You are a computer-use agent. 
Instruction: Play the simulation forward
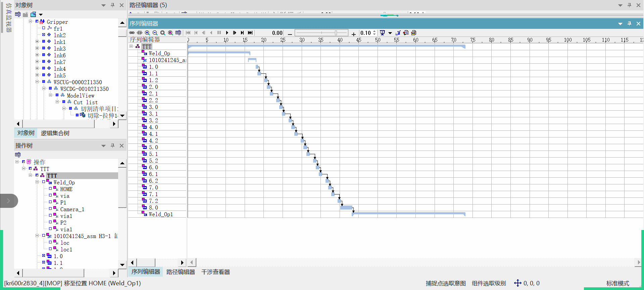[x=227, y=33]
